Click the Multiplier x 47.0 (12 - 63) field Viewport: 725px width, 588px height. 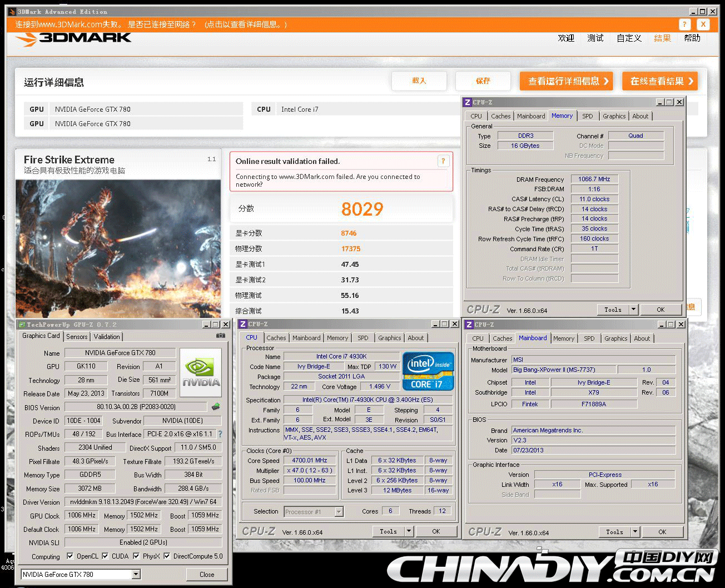(x=310, y=470)
